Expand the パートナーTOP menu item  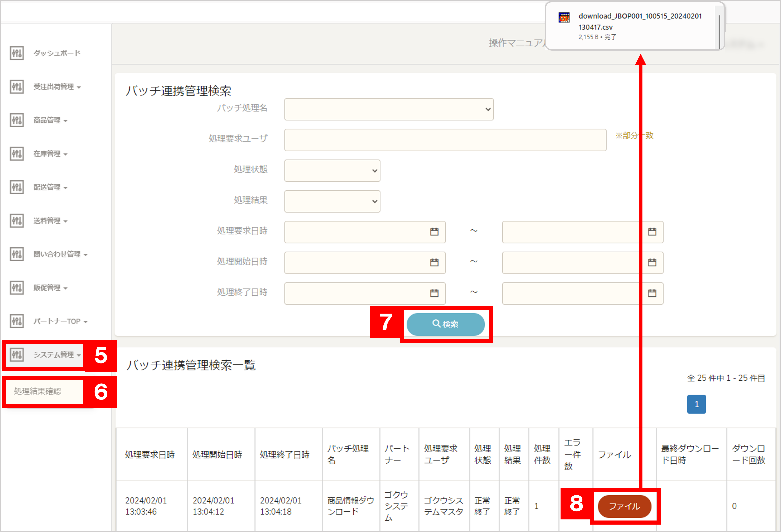61,321
